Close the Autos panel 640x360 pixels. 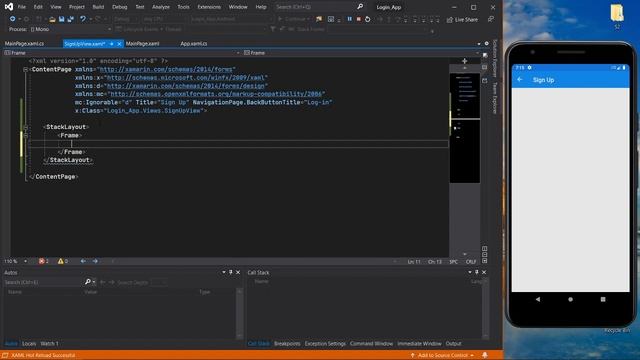[238, 272]
